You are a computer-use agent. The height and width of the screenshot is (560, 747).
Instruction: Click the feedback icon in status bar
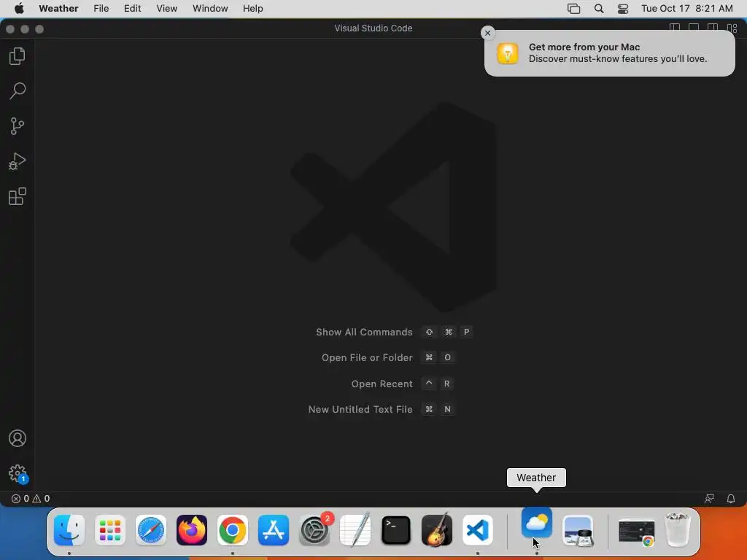tap(709, 499)
